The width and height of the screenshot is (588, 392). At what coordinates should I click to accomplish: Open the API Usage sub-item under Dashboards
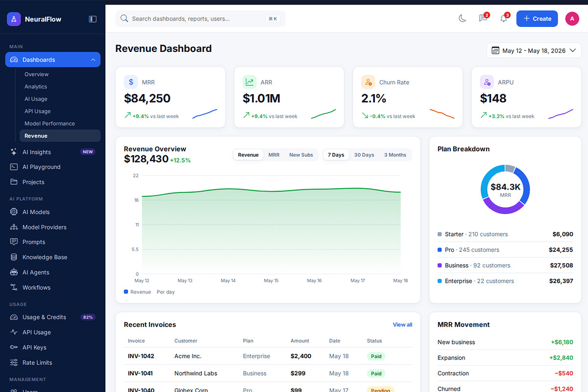click(60, 111)
